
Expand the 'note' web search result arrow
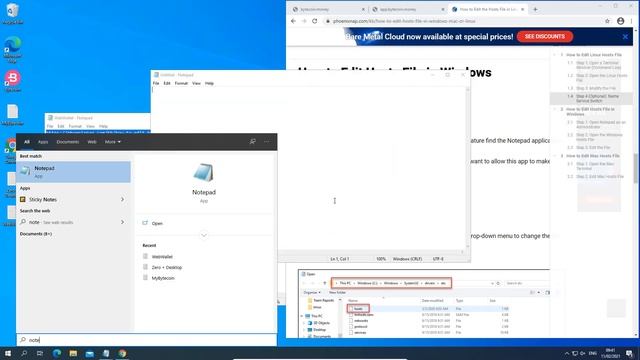pos(122,222)
